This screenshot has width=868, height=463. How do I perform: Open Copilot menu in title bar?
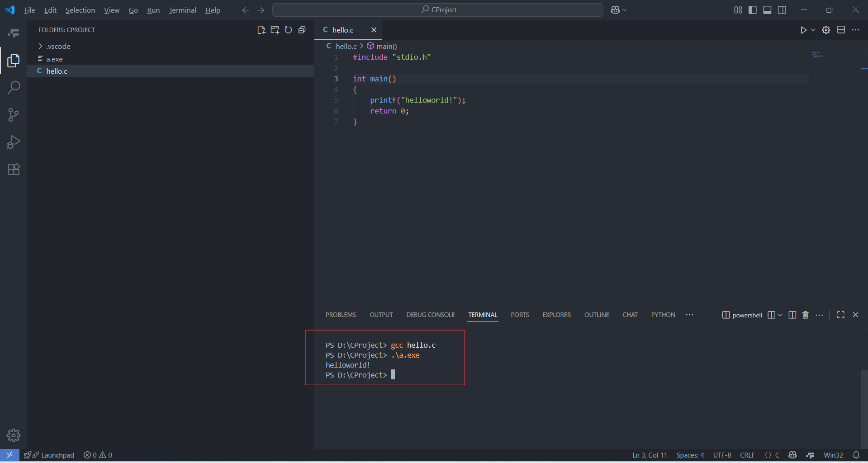[x=618, y=10]
